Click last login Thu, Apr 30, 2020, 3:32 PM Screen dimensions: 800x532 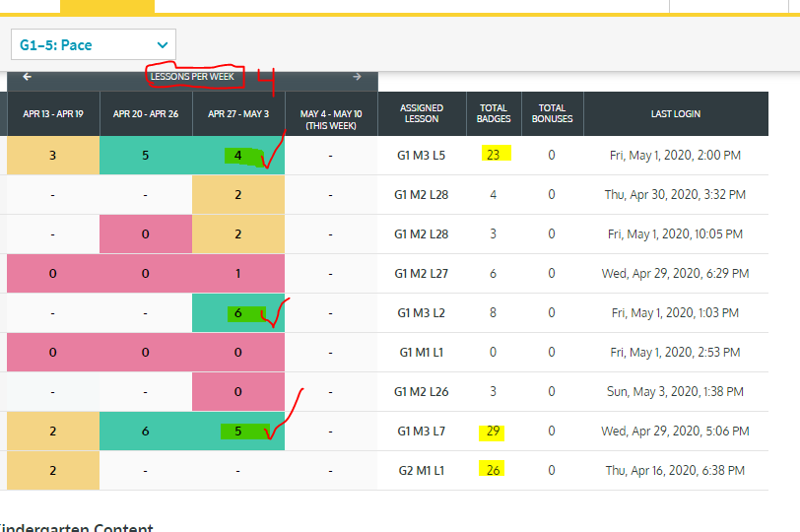675,195
